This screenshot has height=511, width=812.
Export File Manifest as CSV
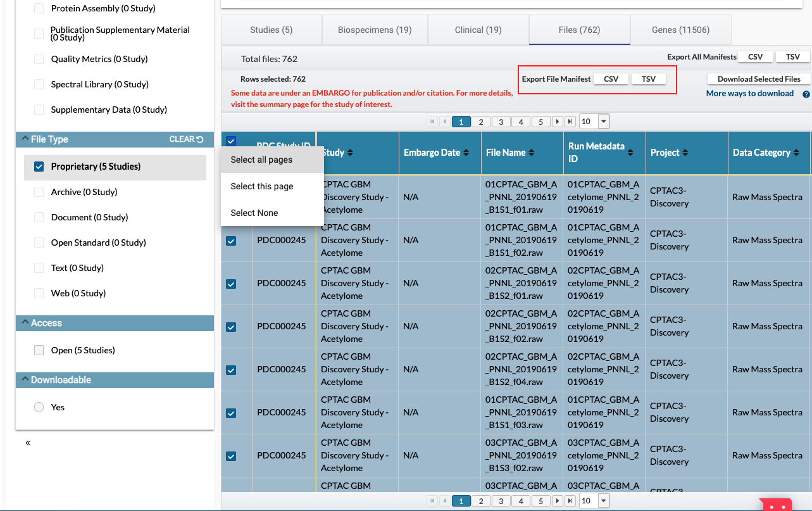click(611, 79)
